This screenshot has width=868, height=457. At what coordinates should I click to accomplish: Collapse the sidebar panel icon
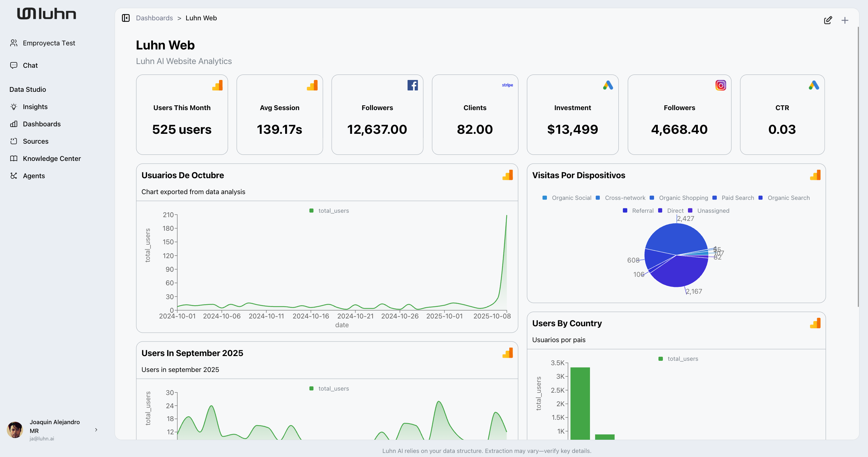tap(126, 18)
